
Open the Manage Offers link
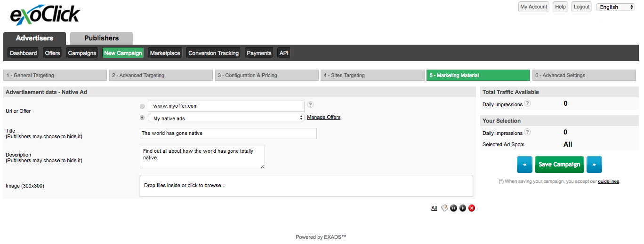click(324, 117)
